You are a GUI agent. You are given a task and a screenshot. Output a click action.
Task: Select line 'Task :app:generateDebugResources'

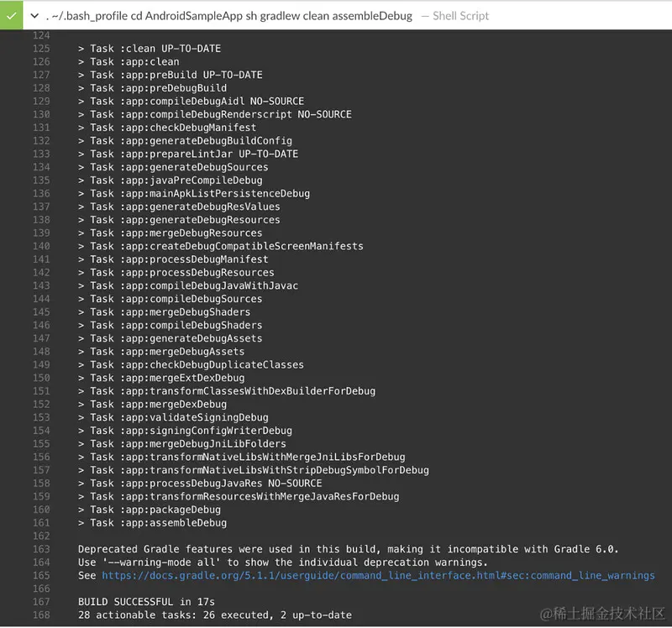(179, 220)
